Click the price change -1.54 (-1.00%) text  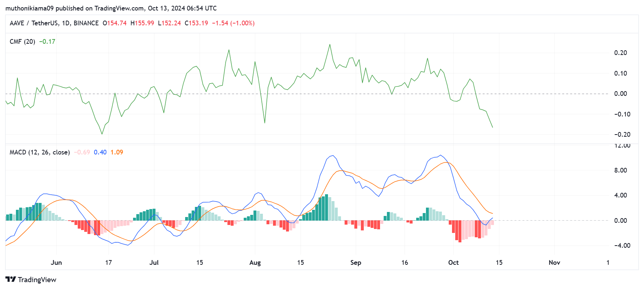233,23
